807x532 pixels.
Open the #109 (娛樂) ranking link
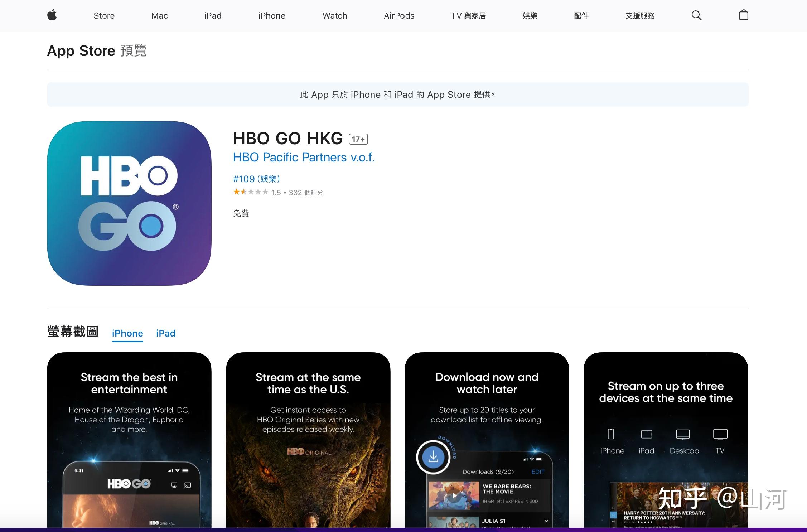tap(256, 179)
